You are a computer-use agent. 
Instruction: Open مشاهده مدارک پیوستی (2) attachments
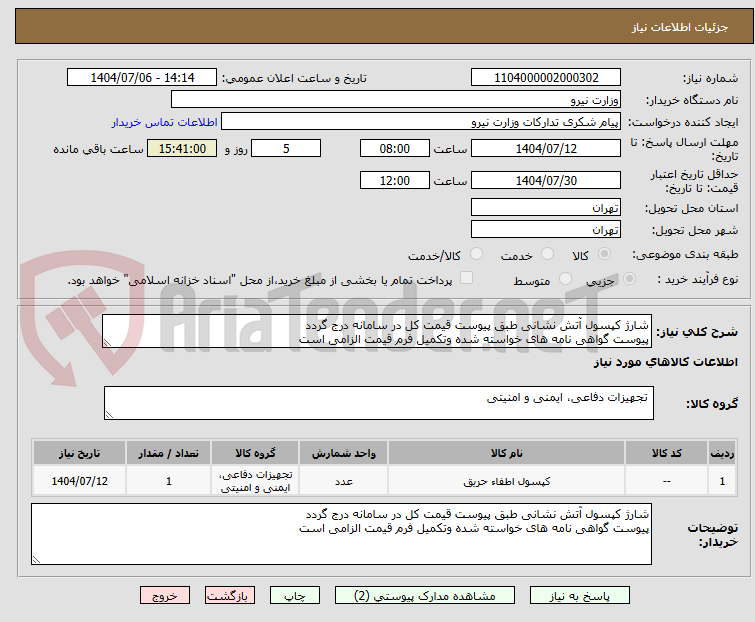424,596
